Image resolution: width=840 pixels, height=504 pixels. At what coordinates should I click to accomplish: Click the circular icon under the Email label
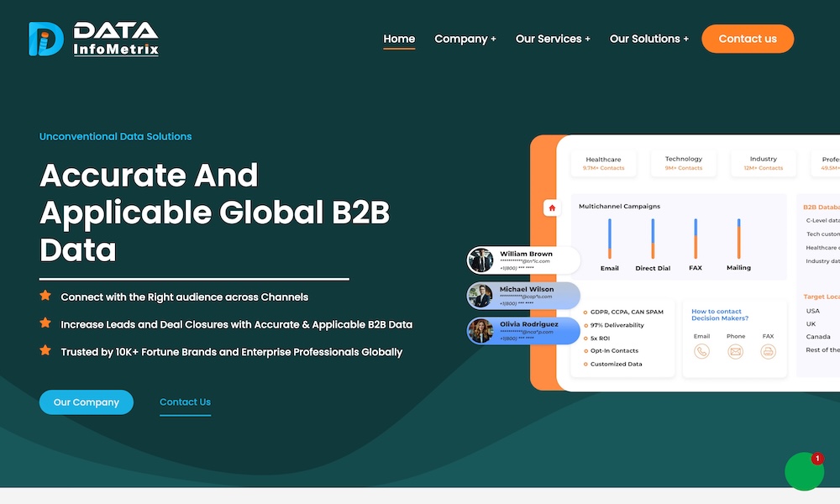pos(701,352)
